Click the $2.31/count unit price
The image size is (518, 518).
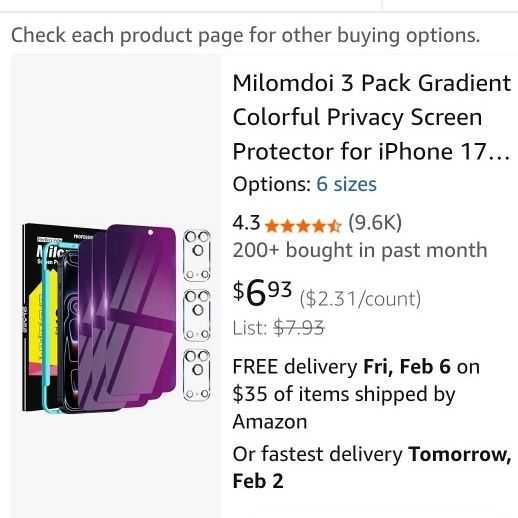[x=360, y=299]
